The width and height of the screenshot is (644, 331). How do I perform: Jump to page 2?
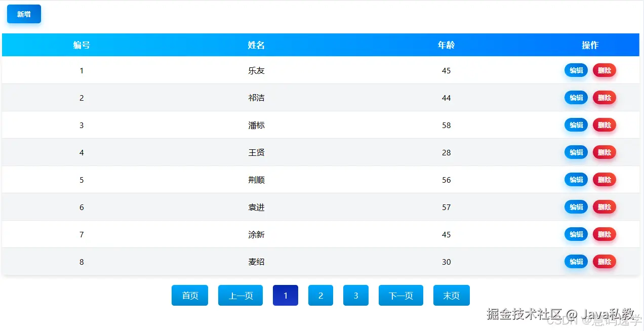pos(320,296)
